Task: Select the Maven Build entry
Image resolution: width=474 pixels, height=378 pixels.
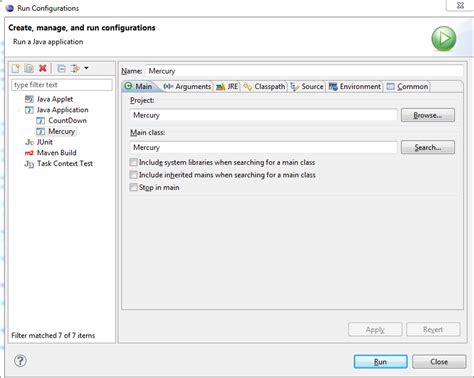Action: click(57, 153)
